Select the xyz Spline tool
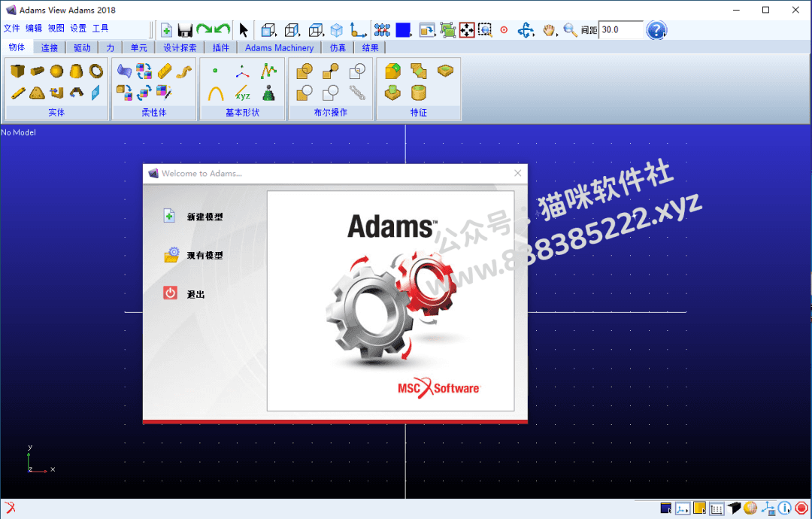 (242, 93)
